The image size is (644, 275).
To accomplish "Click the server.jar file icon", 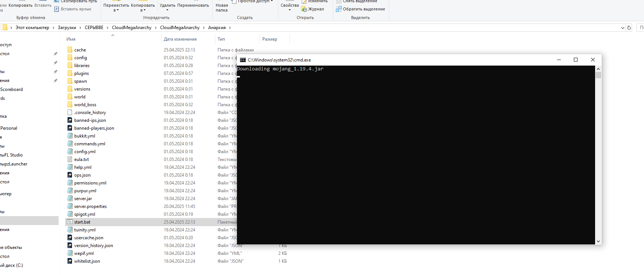I will point(70,198).
